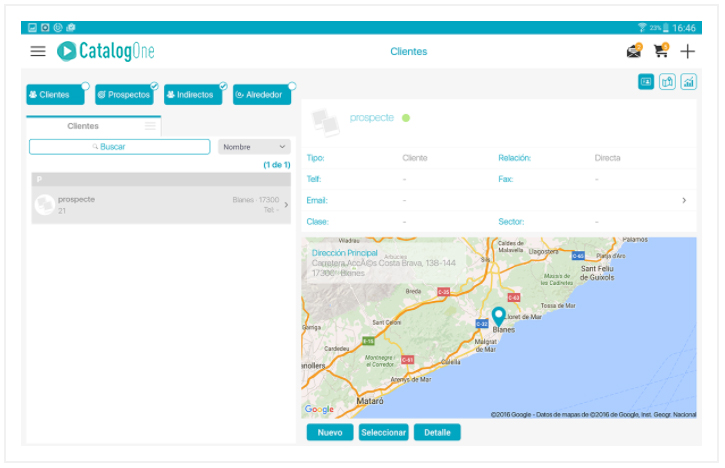This screenshot has width=725, height=468.
Task: Open the Clientes tab list options icon
Action: tap(150, 126)
